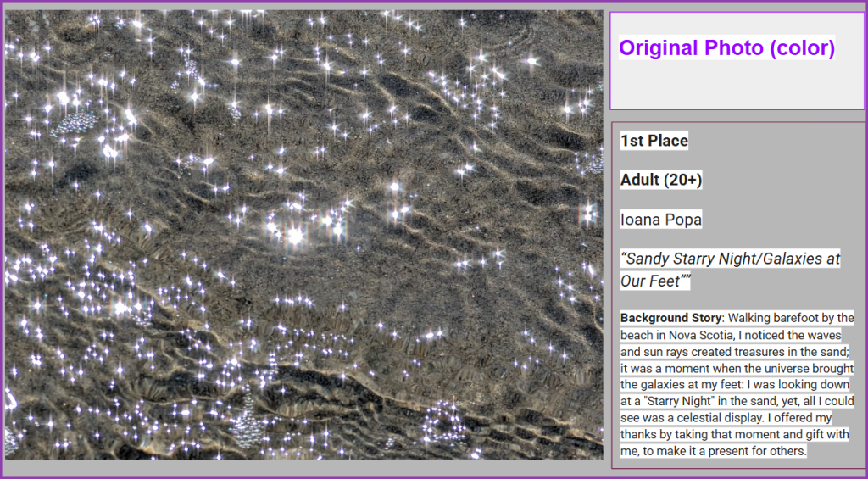Select the line 'and sun rays created treasures in the sand;'
This screenshot has height=479, width=868.
(735, 352)
